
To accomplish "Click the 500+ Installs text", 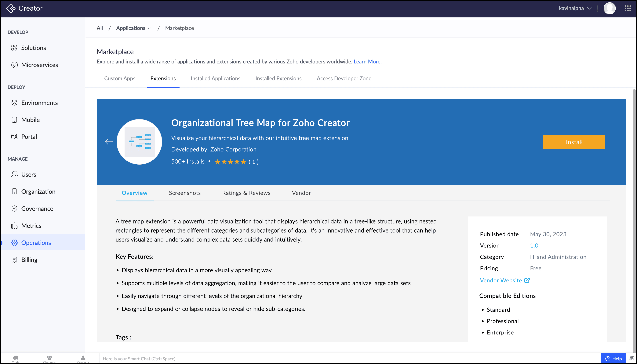I will (x=188, y=162).
